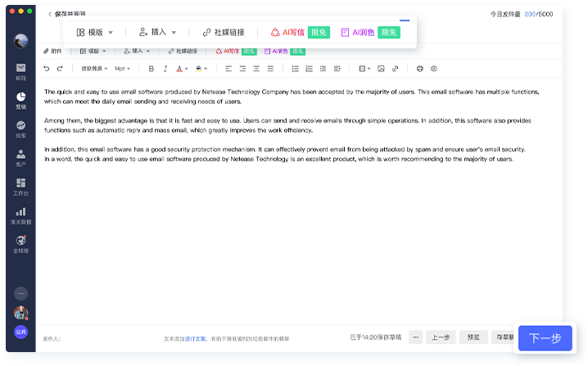Toggle the eye preview icon in toolbar
588x366 pixels.
click(434, 69)
